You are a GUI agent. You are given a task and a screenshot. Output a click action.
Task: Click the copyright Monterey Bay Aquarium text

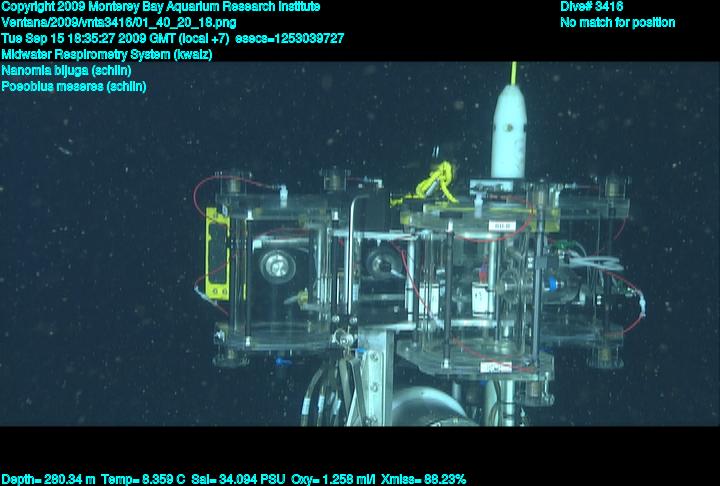pos(161,7)
